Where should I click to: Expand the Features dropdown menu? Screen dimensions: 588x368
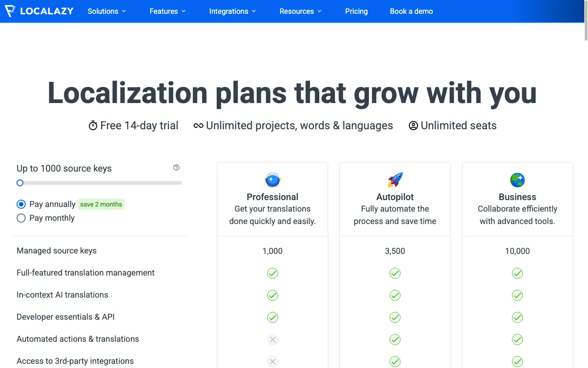(168, 11)
